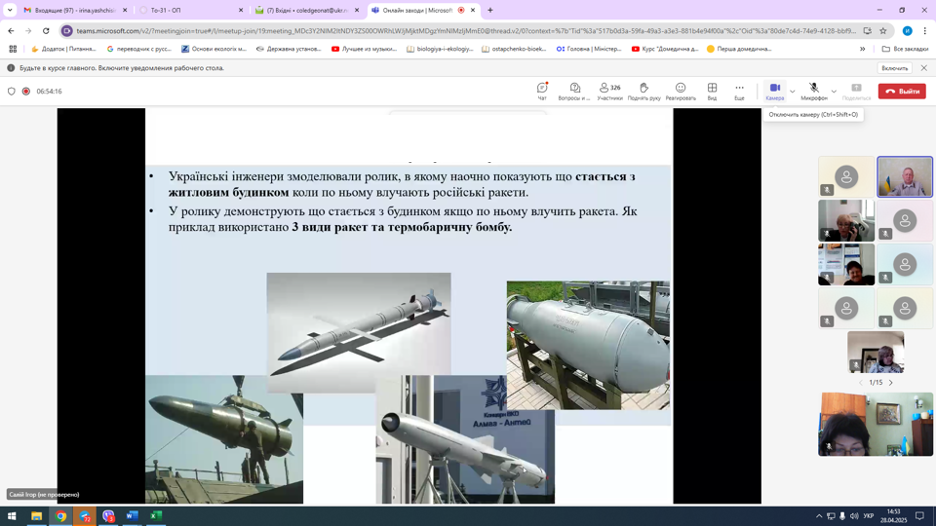Open Word from the taskbar

(x=132, y=516)
